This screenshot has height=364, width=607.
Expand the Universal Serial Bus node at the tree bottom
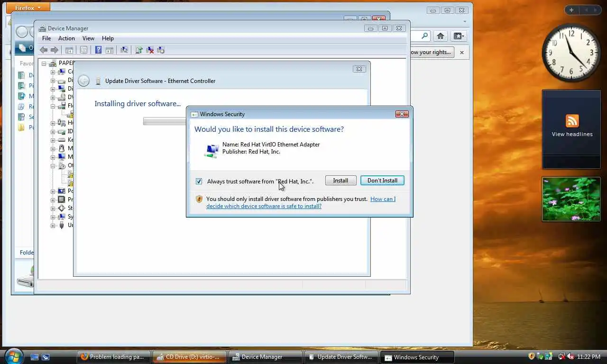coord(53,226)
